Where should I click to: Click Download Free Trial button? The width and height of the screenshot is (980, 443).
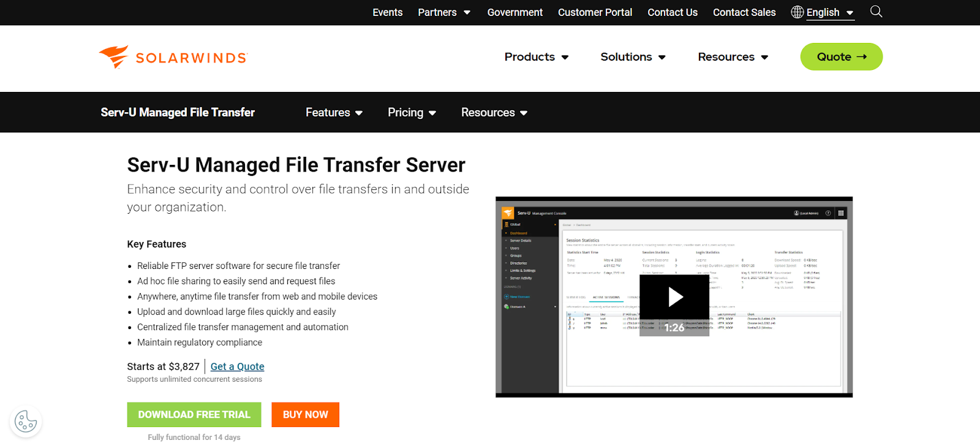click(x=194, y=415)
